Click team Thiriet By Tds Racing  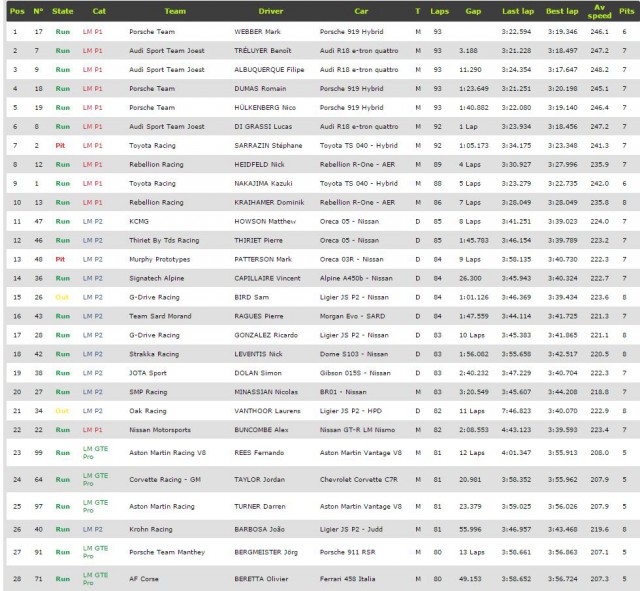164,240
